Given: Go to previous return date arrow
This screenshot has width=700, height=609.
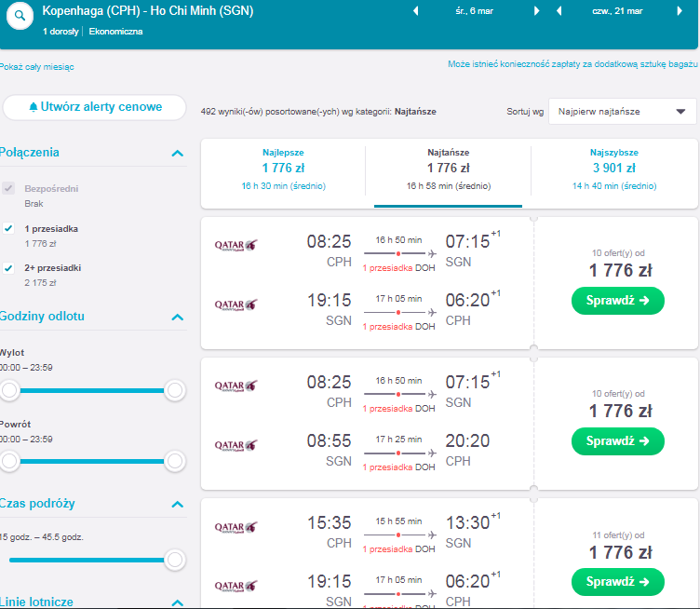Looking at the screenshot, I should point(559,11).
